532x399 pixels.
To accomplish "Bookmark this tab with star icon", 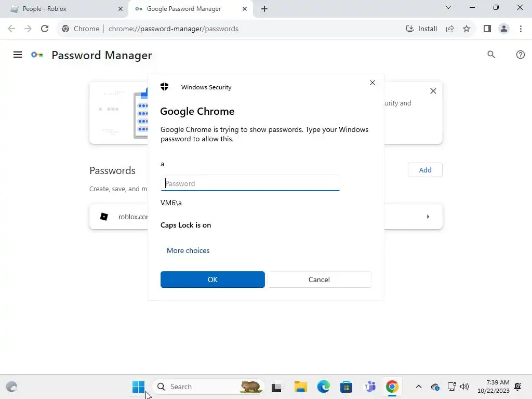I will [467, 29].
